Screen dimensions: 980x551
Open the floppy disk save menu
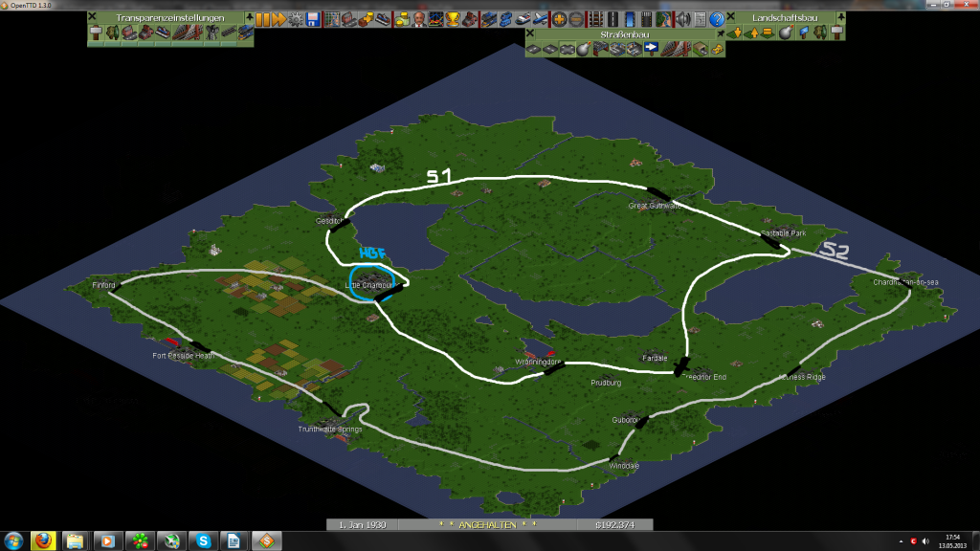(x=313, y=19)
